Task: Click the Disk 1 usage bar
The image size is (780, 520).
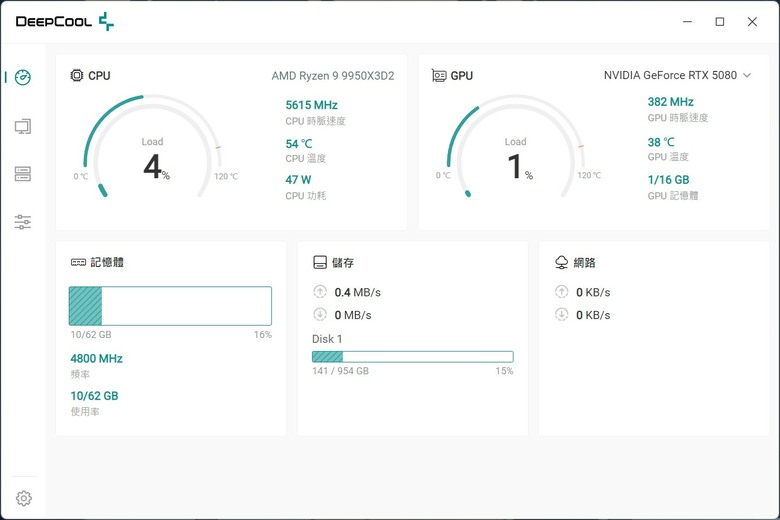Action: coord(412,356)
